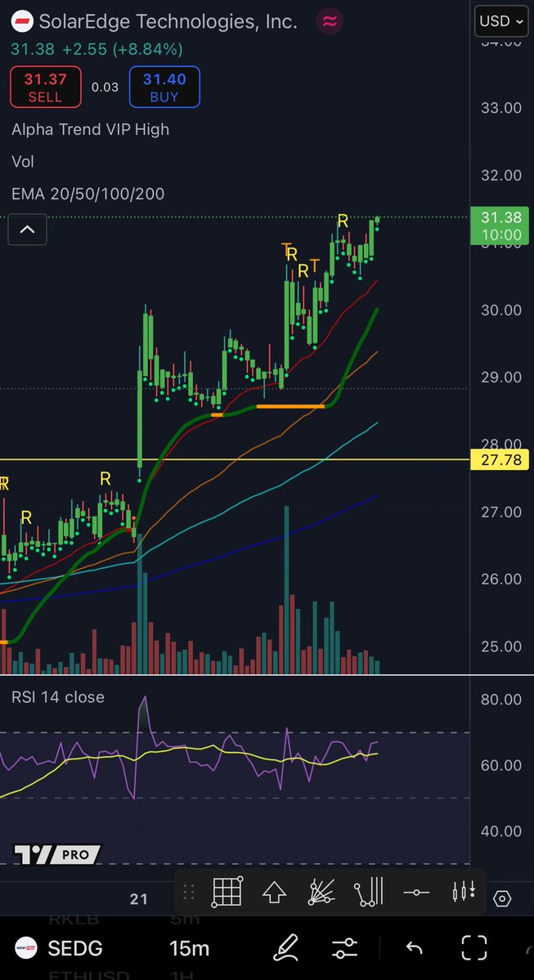Select the RSI 14 close legend
This screenshot has height=980, width=534.
point(57,697)
